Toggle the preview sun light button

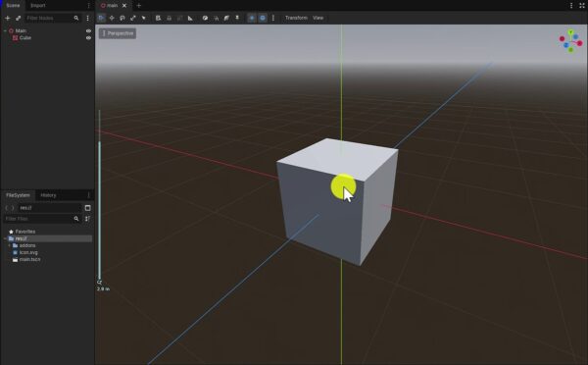[252, 18]
